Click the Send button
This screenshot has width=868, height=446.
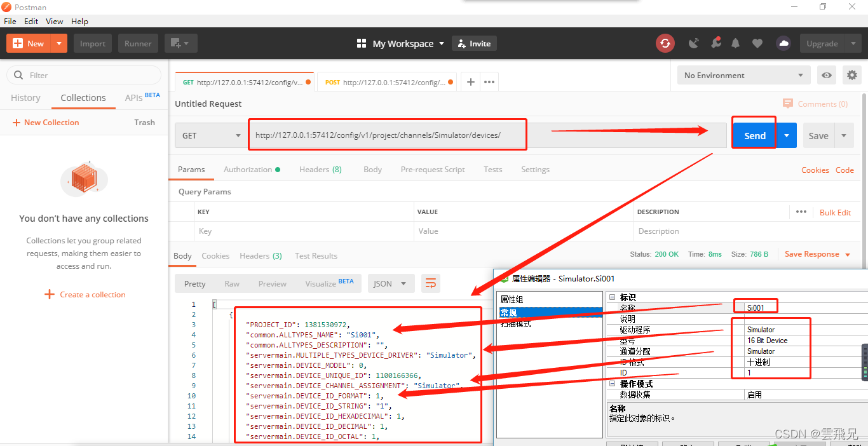[x=755, y=135]
